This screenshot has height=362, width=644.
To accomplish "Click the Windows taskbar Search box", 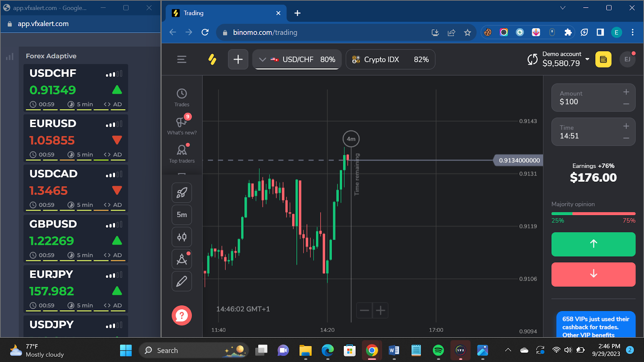I will pyautogui.click(x=194, y=350).
